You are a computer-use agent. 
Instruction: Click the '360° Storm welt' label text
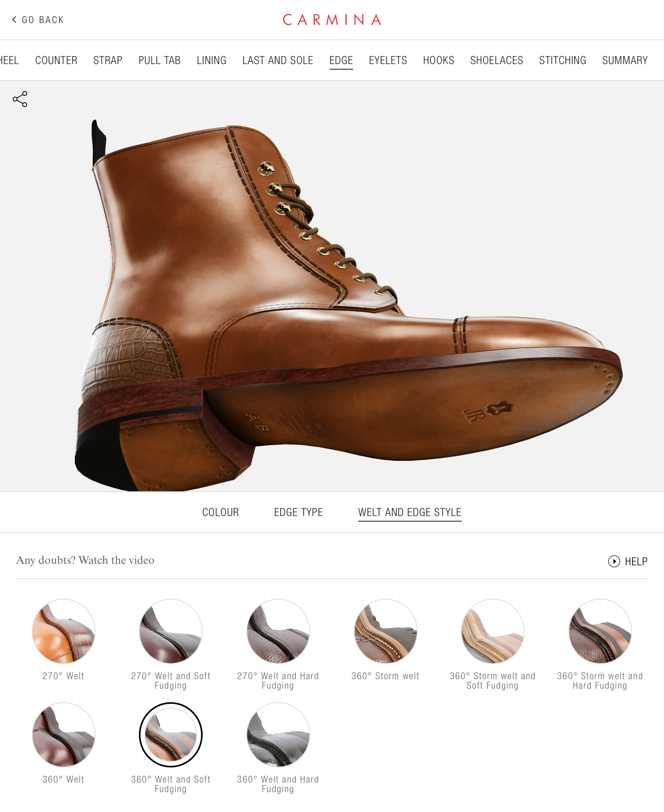point(385,676)
